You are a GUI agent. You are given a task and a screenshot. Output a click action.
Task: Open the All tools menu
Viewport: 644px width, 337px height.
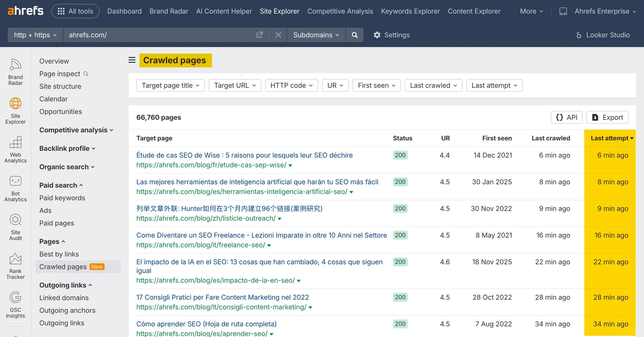click(75, 11)
